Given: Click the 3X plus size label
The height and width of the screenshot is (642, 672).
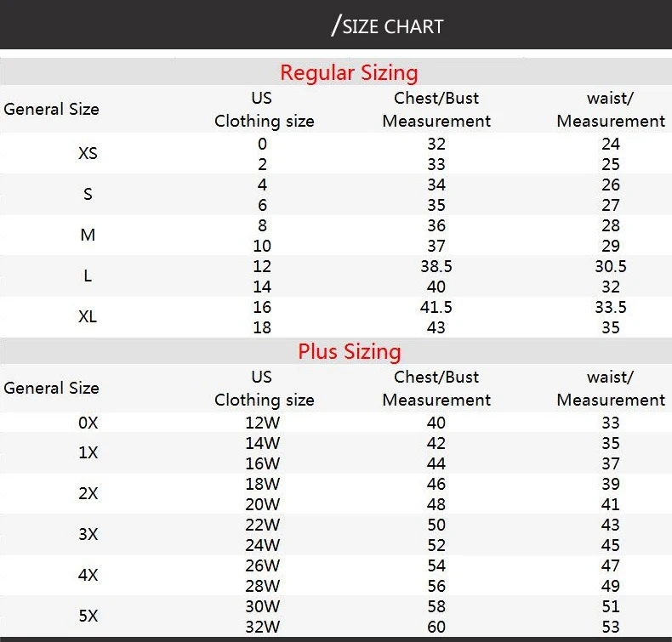Looking at the screenshot, I should point(88,535).
